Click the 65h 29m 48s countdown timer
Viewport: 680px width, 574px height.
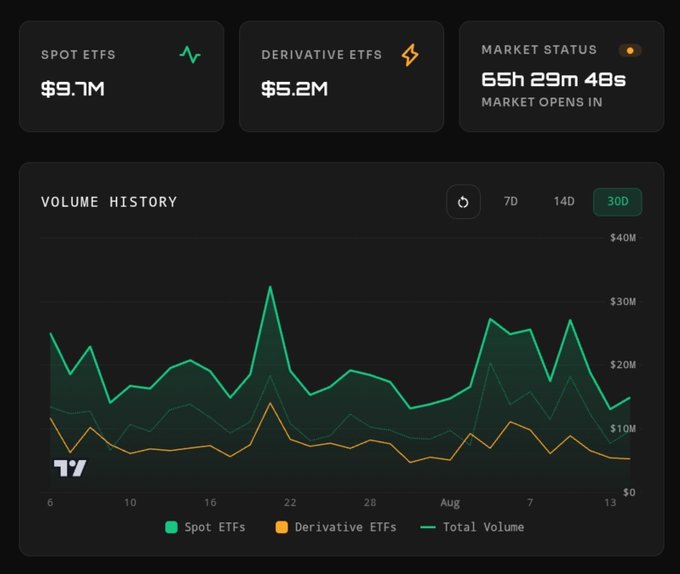(x=553, y=79)
